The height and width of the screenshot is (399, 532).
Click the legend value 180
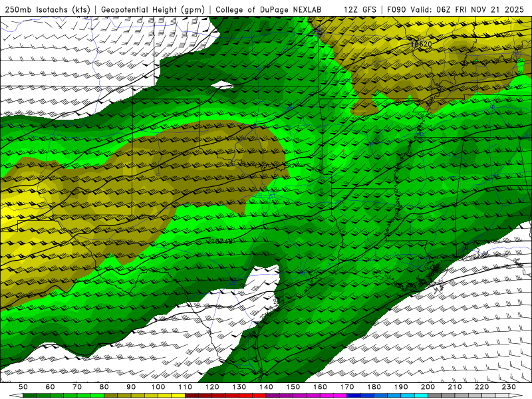(x=374, y=387)
